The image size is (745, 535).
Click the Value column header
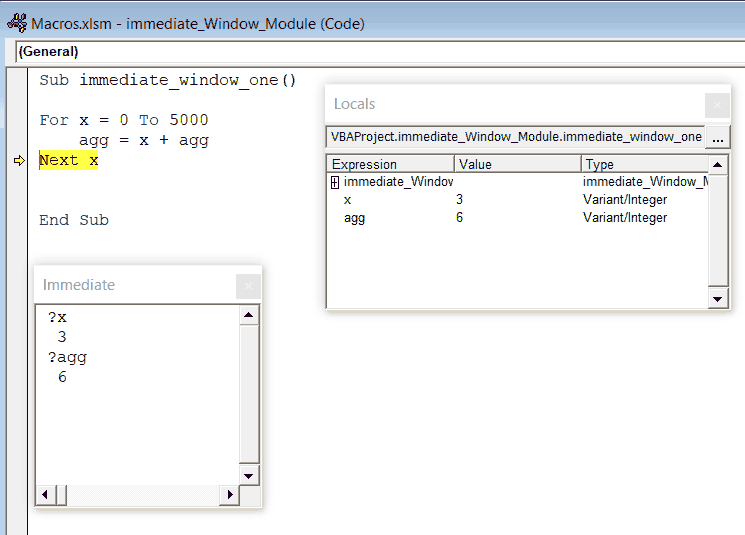(x=518, y=164)
